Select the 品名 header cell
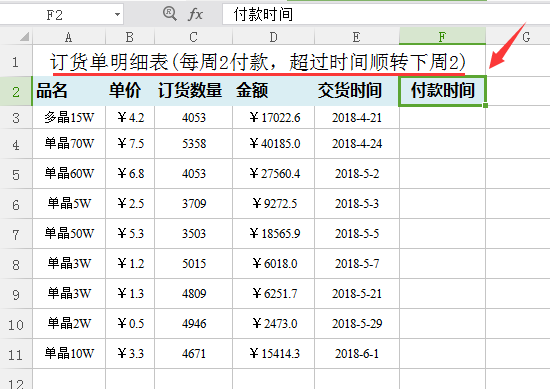Image resolution: width=550 pixels, height=389 pixels. 69,91
